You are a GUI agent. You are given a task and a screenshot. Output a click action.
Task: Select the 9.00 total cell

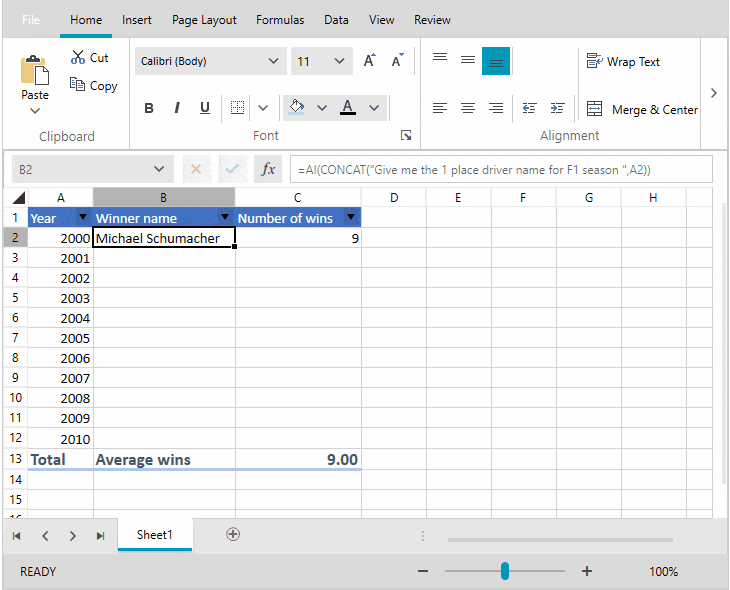pyautogui.click(x=298, y=459)
